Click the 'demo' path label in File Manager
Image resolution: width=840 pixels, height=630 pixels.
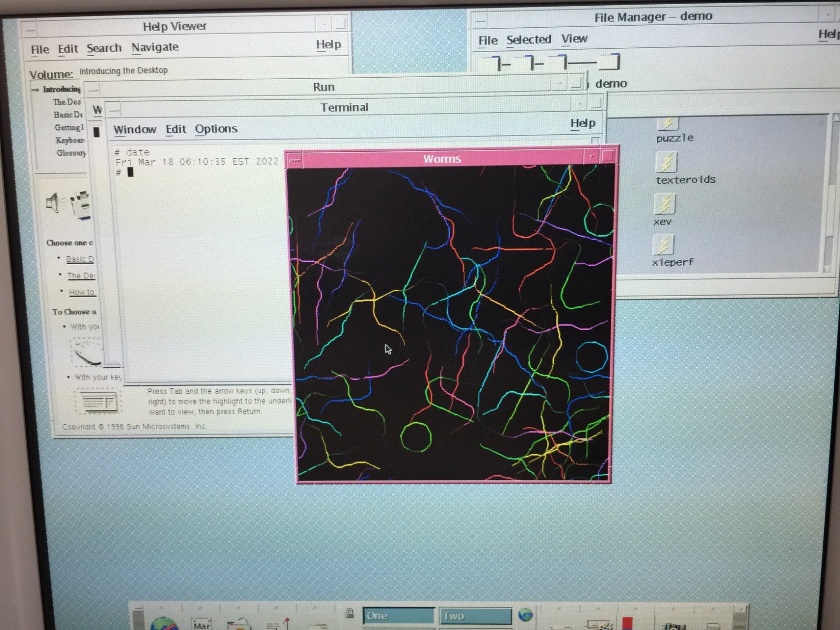(611, 84)
